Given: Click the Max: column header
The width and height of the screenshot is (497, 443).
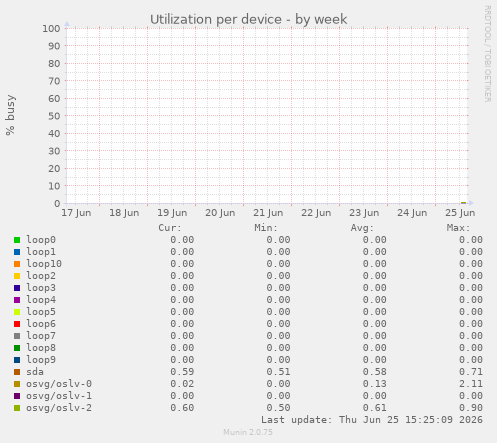Looking at the screenshot, I should [x=458, y=228].
